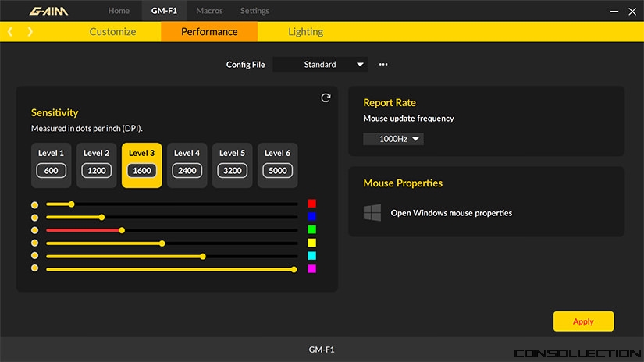Toggle the fourth DPI level dot
Viewport: 644px width, 362px height.
pos(35,243)
